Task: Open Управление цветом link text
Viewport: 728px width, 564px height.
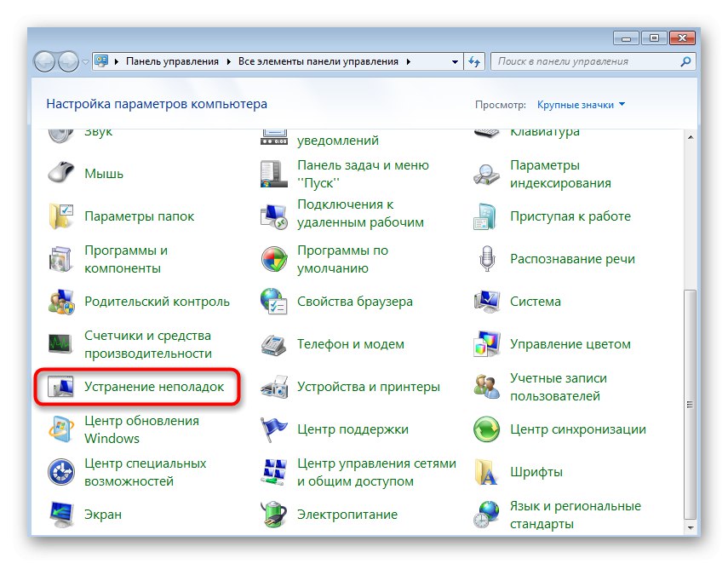Action: tap(570, 344)
